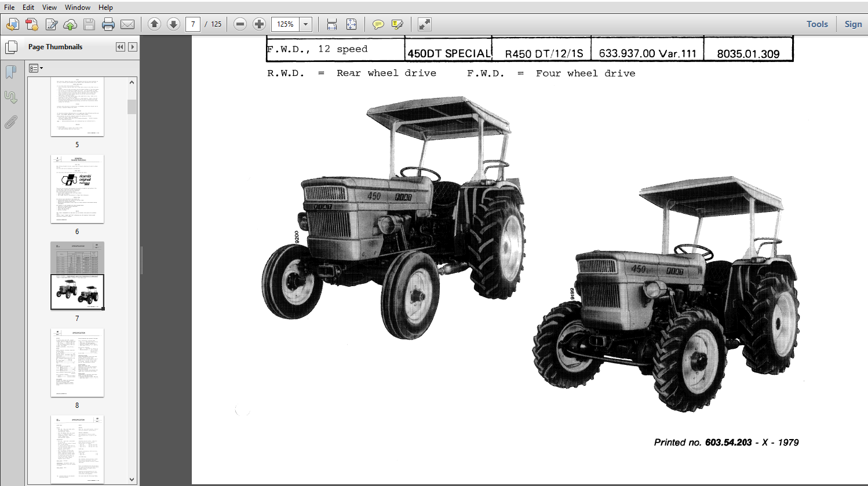Zoom out with minus button
Screen dimensions: 868x486
coord(240,24)
